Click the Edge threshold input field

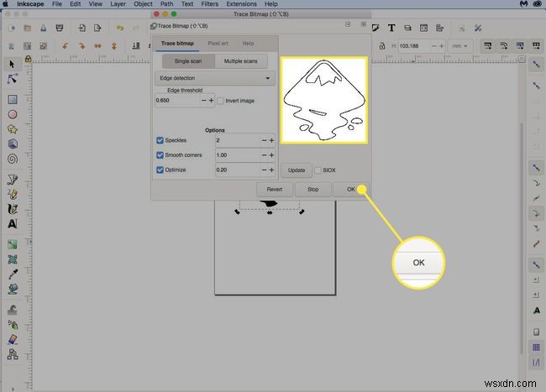(177, 101)
